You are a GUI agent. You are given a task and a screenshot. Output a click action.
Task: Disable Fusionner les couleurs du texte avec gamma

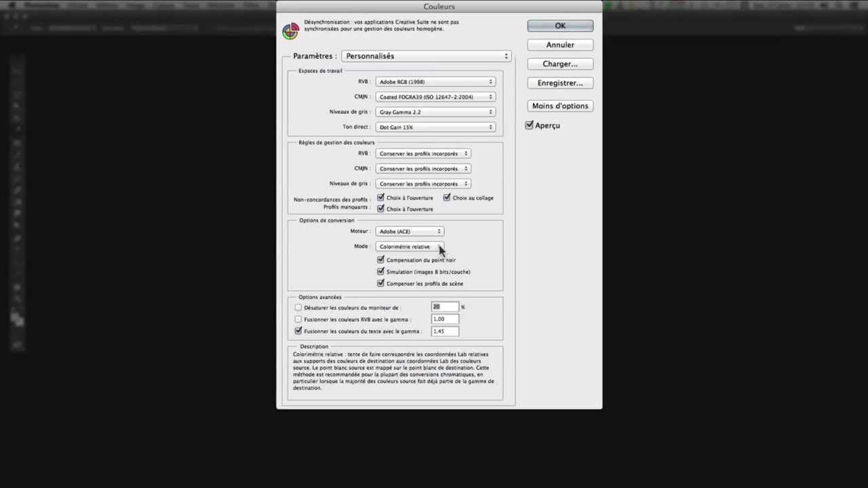coord(298,331)
